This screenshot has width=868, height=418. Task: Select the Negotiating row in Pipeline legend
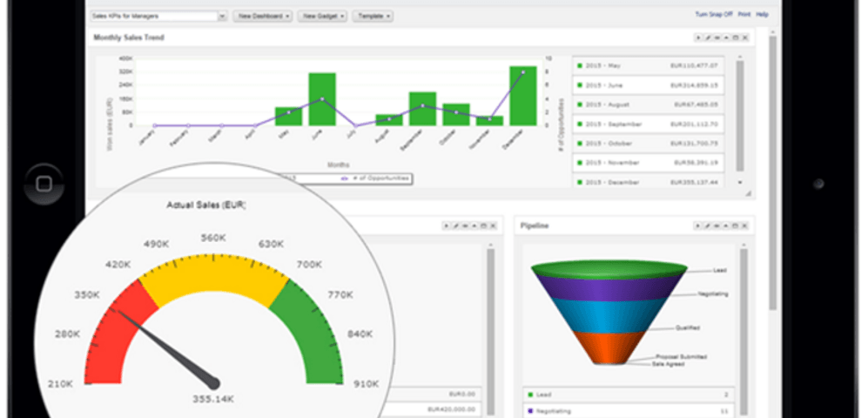[629, 411]
